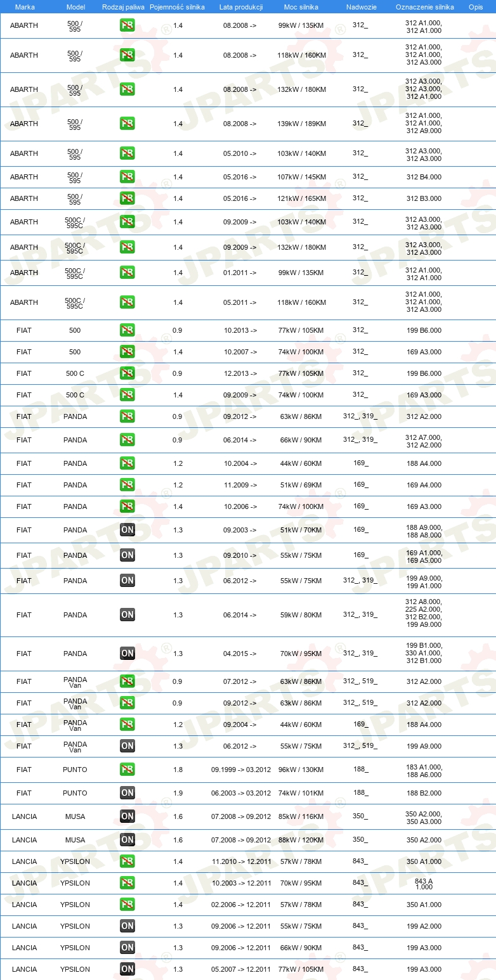496x980 pixels.
Task: Click petrol icon in Ypsilon 11.2010 row
Action: click(x=127, y=861)
